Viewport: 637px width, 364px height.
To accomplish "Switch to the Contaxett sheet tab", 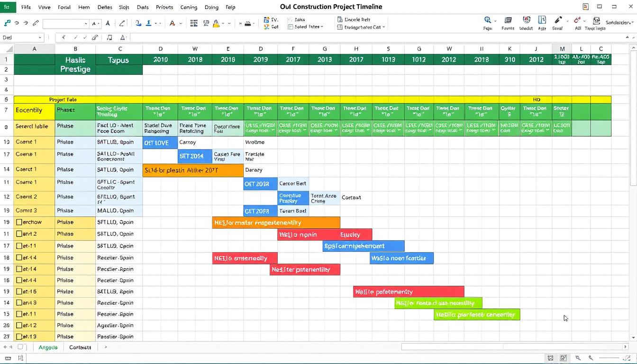I will (x=80, y=347).
